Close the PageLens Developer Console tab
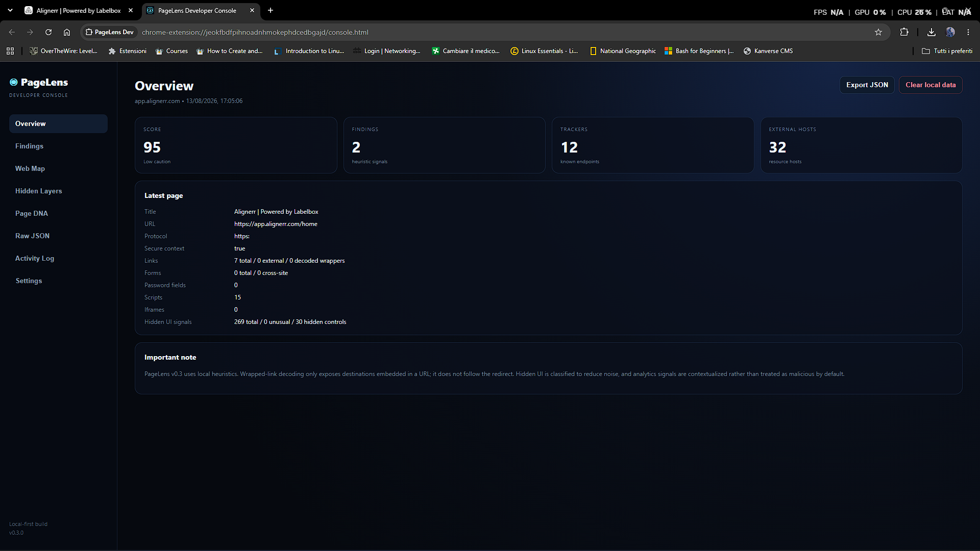This screenshot has width=980, height=551. pos(252,10)
